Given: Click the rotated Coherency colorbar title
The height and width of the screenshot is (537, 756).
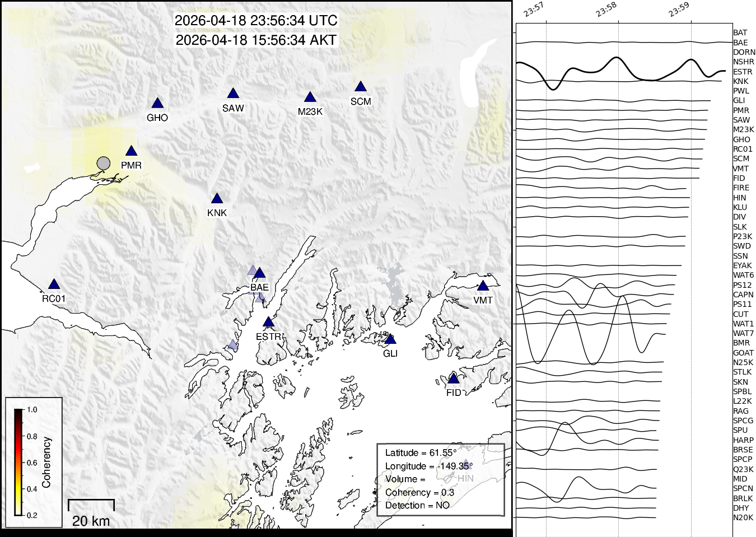Looking at the screenshot, I should tap(46, 462).
